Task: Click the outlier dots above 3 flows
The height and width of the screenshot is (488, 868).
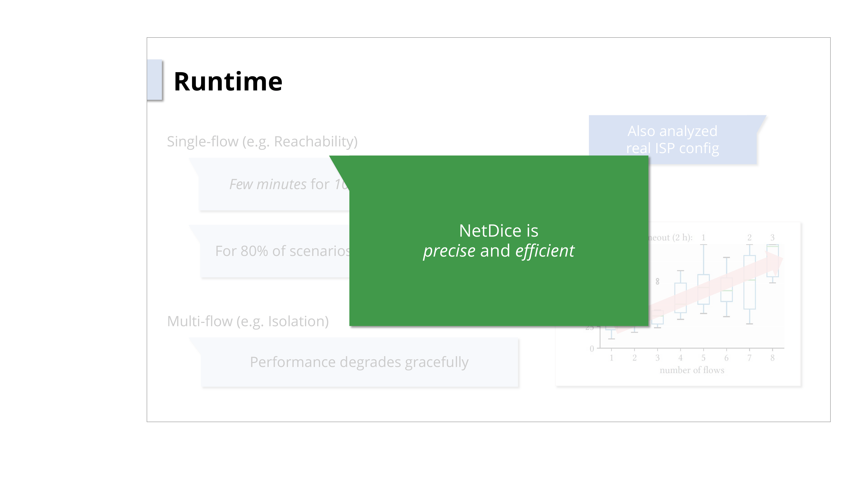Action: coord(658,281)
